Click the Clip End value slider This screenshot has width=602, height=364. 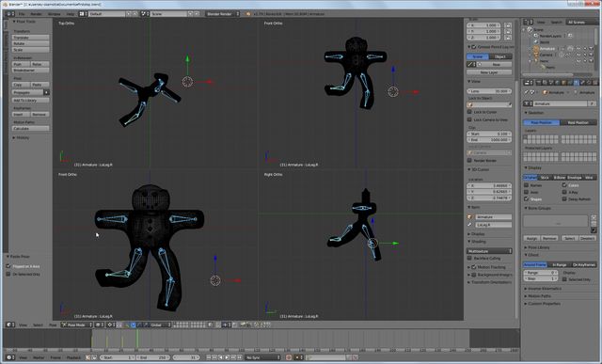(x=489, y=140)
